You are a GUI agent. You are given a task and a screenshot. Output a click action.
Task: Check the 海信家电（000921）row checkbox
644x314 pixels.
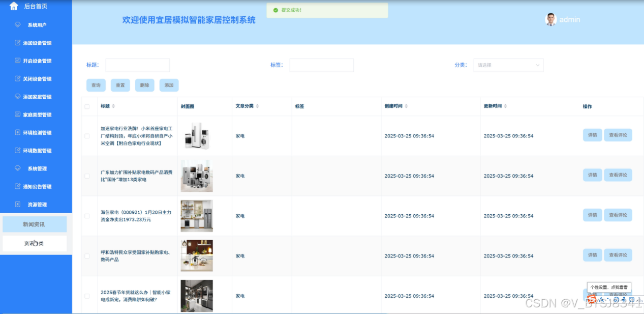point(87,216)
